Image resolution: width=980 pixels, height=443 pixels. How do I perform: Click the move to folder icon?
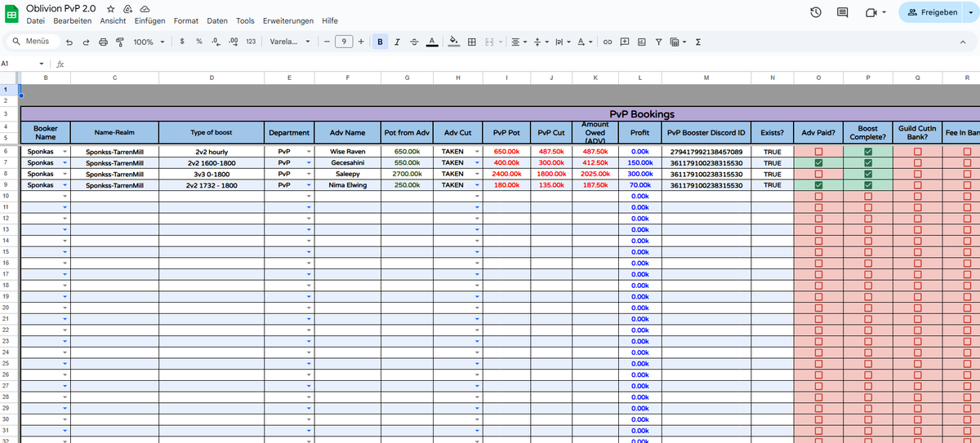click(x=128, y=8)
